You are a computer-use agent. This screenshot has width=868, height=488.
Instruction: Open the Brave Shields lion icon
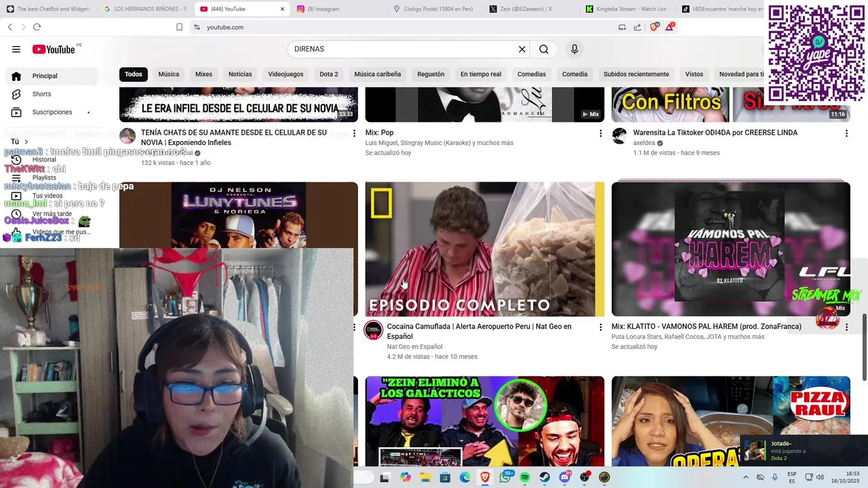[x=654, y=27]
